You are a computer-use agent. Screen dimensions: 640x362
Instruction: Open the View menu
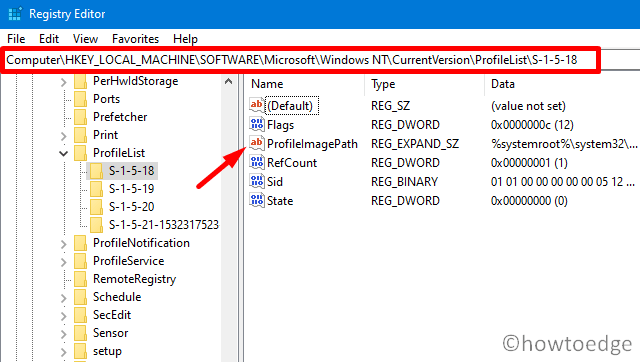[x=85, y=39]
